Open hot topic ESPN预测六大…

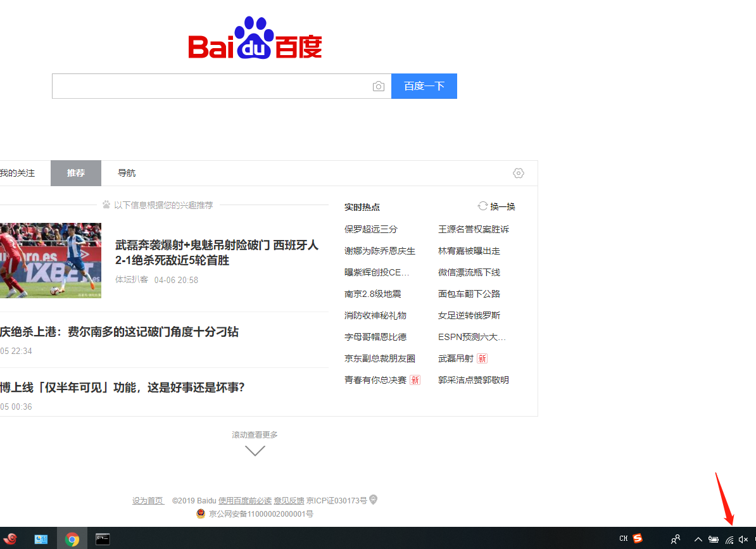[472, 337]
